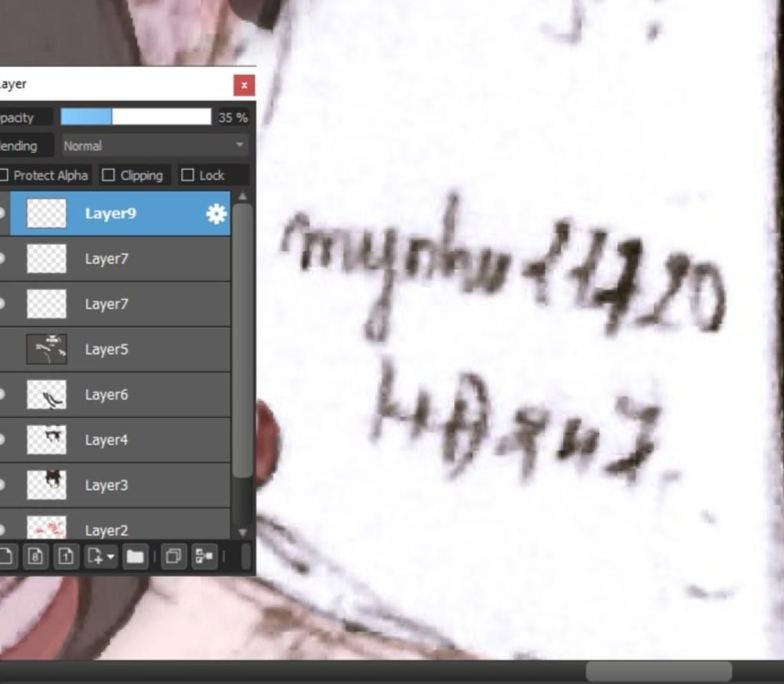Click the Layer5 thumbnail
The height and width of the screenshot is (684, 784).
coord(47,349)
